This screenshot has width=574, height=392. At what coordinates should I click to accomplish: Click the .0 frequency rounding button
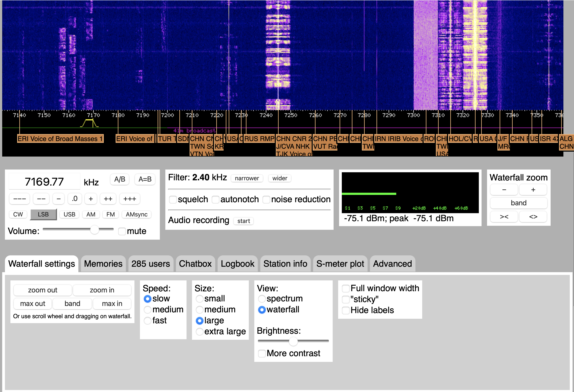(x=75, y=199)
